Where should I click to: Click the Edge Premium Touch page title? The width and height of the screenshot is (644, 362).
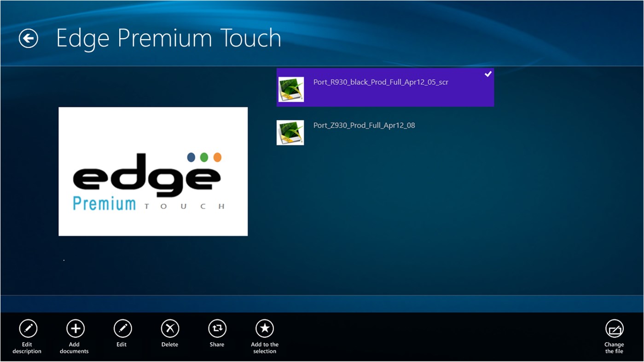pyautogui.click(x=169, y=38)
